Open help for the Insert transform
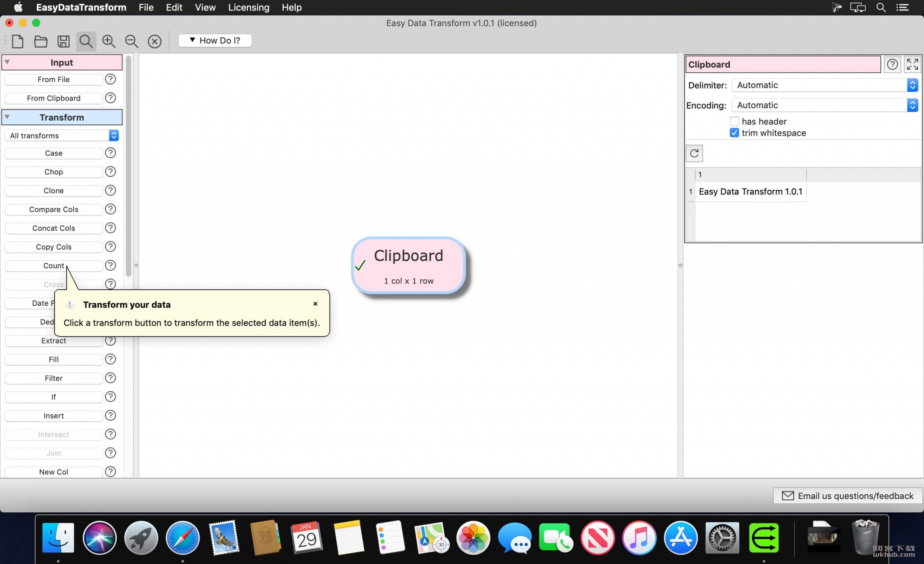The height and width of the screenshot is (564, 924). (x=110, y=415)
